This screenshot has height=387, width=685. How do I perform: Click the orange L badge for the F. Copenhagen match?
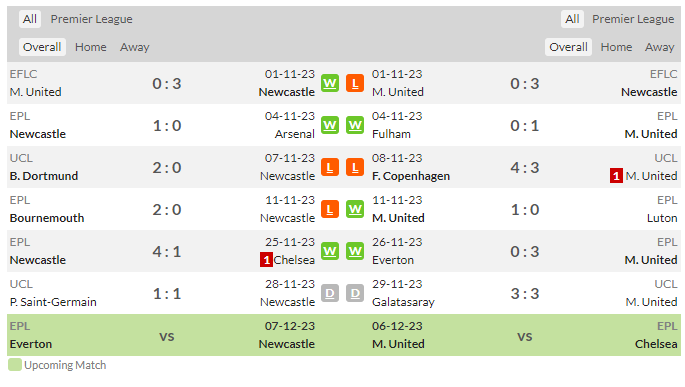[355, 167]
